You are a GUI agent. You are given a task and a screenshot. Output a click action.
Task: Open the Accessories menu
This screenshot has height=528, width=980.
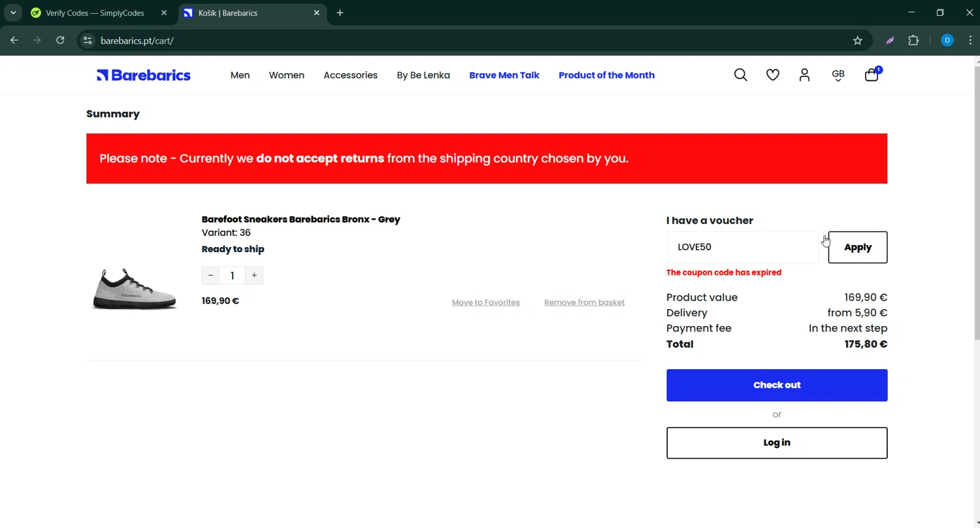pos(351,75)
